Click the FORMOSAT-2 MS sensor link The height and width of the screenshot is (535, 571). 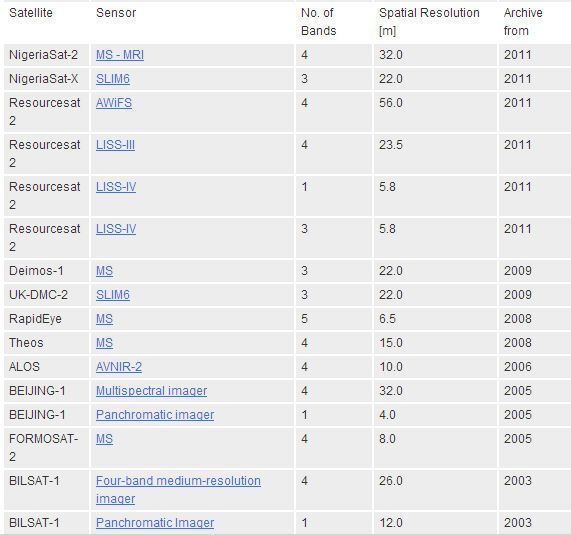coord(105,439)
